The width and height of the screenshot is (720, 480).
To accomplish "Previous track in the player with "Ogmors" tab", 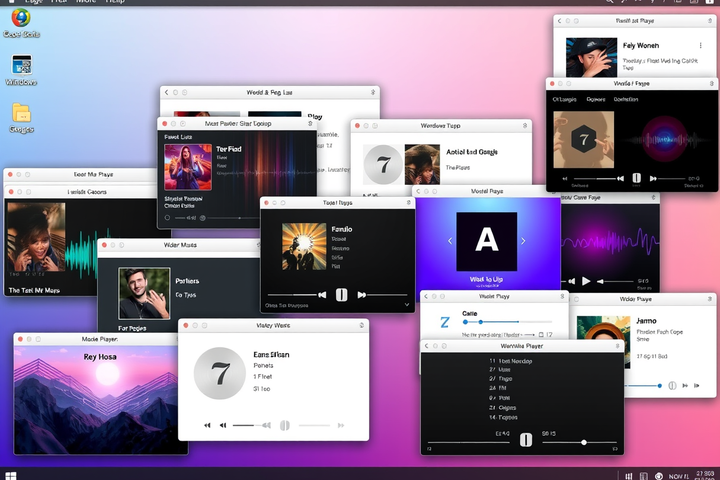I will tap(620, 178).
